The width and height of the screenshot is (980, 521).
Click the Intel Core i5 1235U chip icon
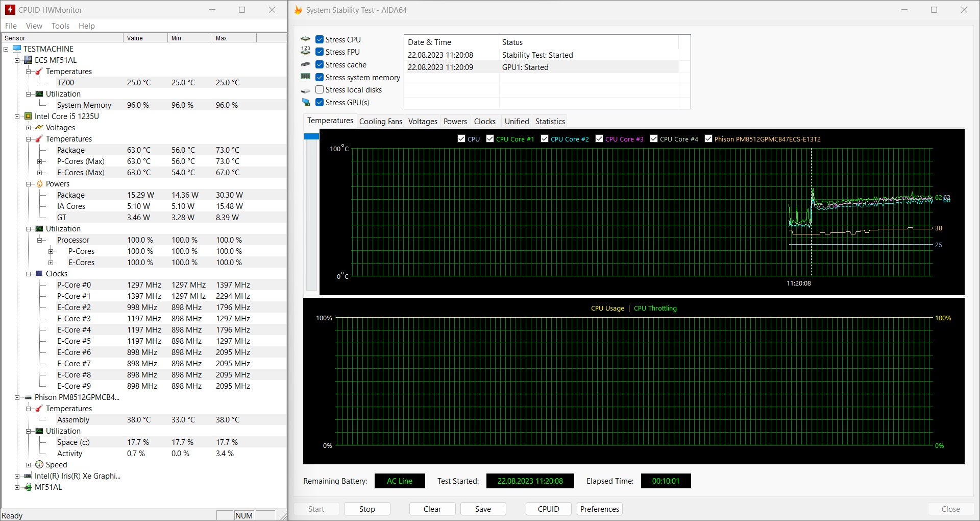coord(29,116)
